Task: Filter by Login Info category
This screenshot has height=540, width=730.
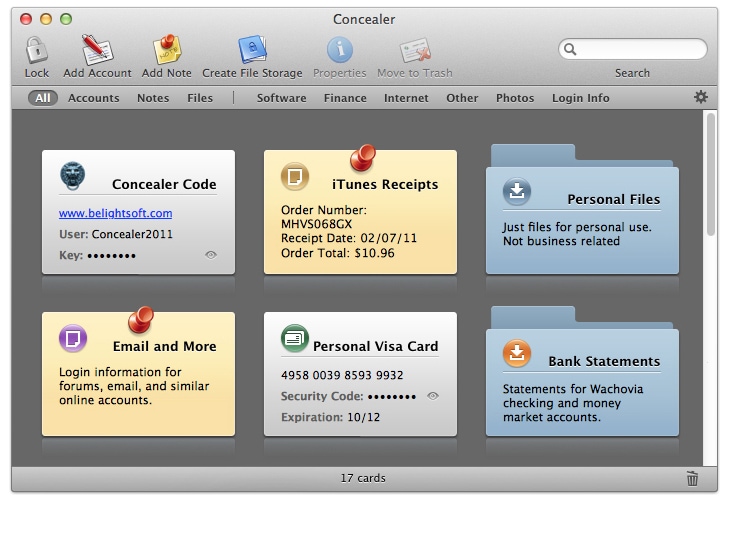Action: point(581,98)
